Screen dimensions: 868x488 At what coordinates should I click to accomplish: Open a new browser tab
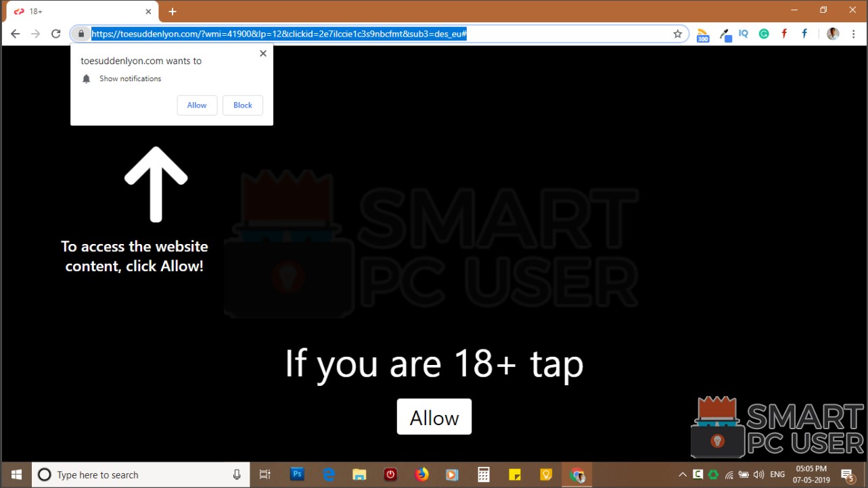pos(172,11)
